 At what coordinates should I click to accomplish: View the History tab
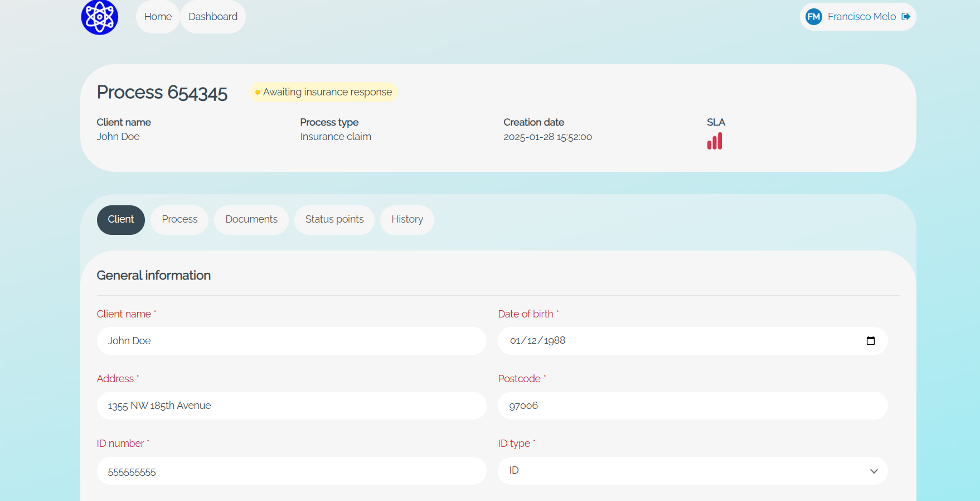[407, 220]
